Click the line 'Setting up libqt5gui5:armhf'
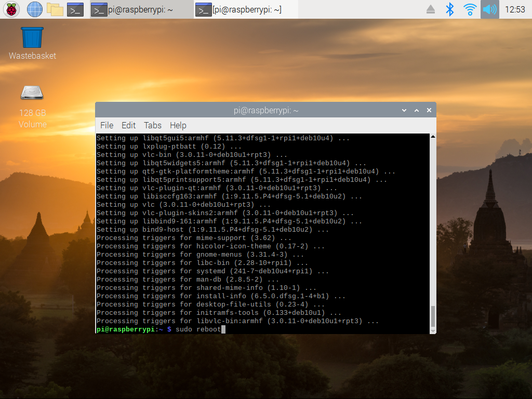 [x=223, y=138]
